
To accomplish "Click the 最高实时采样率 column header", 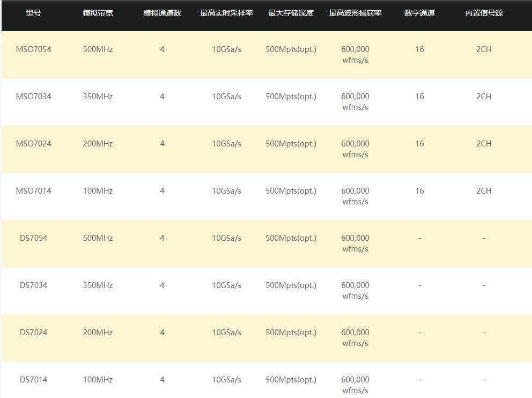I will (226, 13).
